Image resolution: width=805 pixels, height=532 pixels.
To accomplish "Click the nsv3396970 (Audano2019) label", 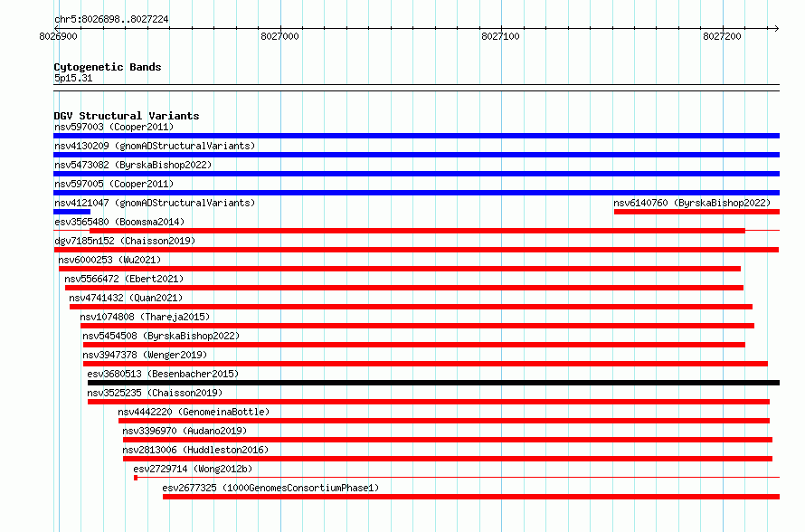I will [x=185, y=431].
